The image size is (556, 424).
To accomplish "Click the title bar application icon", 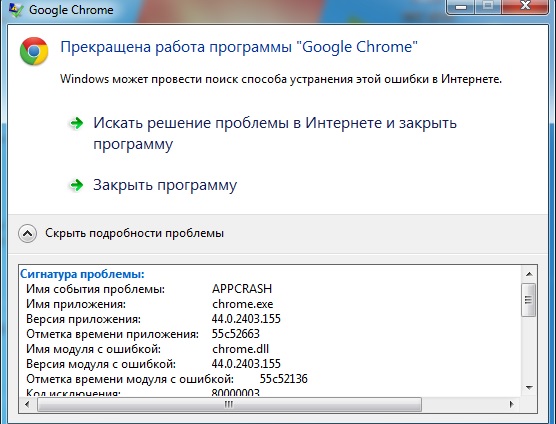I will tap(16, 10).
